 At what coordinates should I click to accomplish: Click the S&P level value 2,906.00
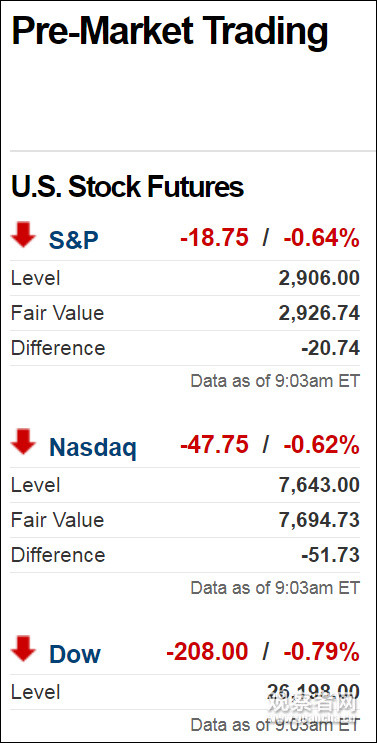pyautogui.click(x=319, y=278)
